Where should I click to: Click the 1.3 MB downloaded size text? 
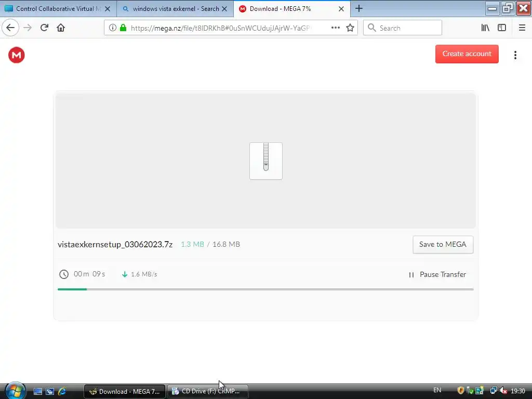tap(192, 244)
